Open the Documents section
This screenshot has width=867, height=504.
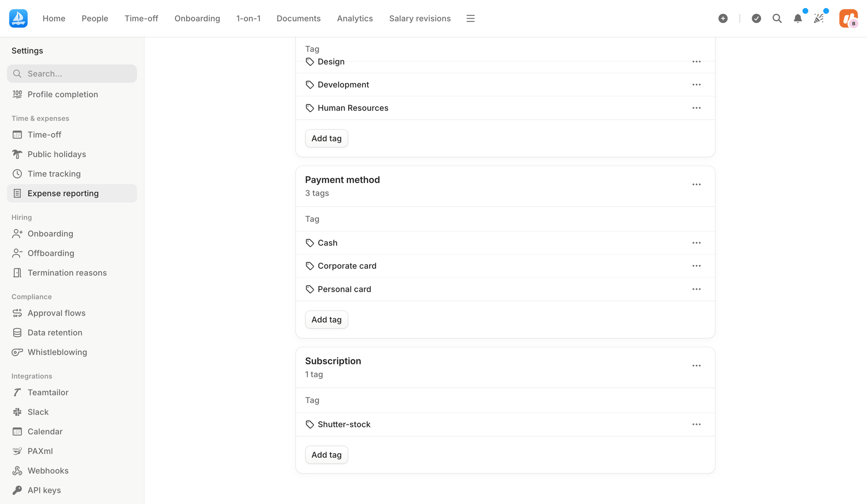click(298, 18)
